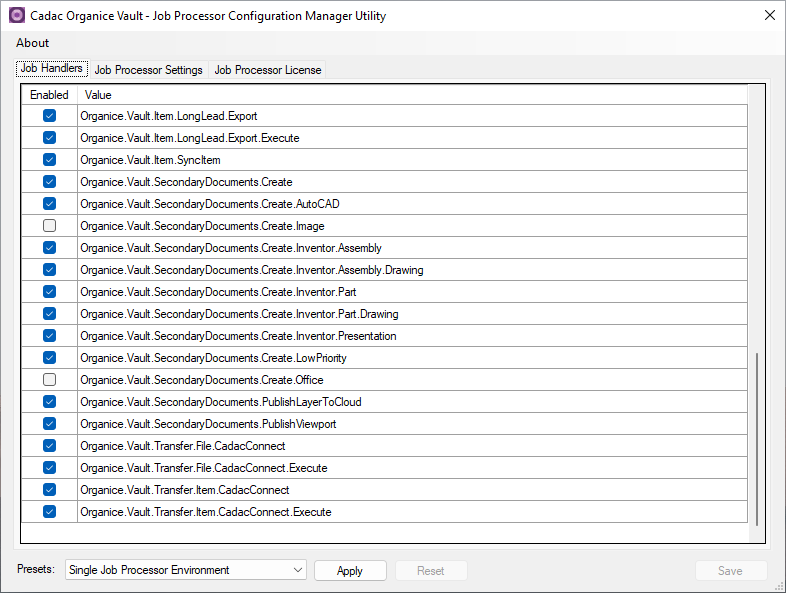Viewport: 786px width, 593px height.
Task: Click the Create.Inventor.Presentation value text
Action: pyautogui.click(x=238, y=337)
